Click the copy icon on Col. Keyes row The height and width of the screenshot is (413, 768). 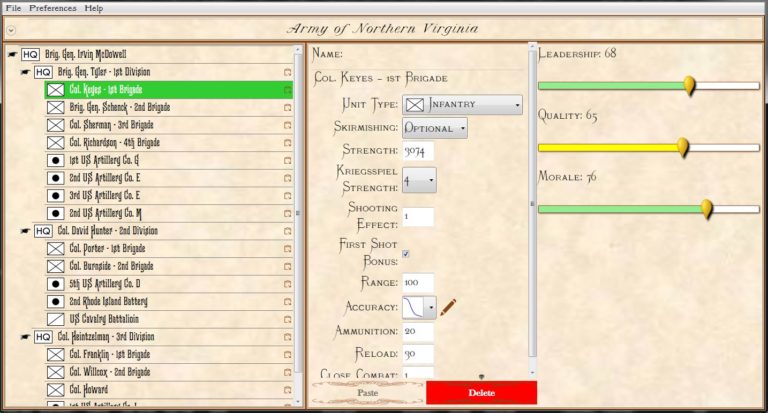point(288,90)
